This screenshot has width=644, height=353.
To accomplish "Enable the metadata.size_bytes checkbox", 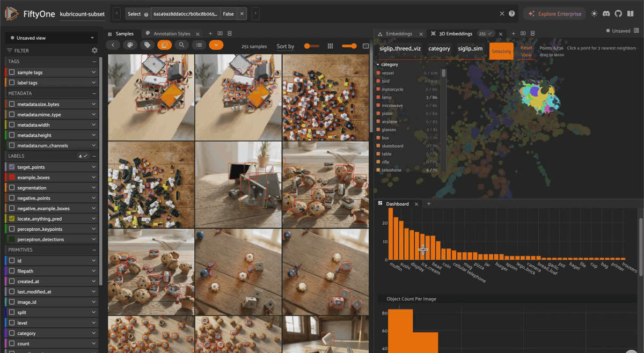I will [x=12, y=104].
